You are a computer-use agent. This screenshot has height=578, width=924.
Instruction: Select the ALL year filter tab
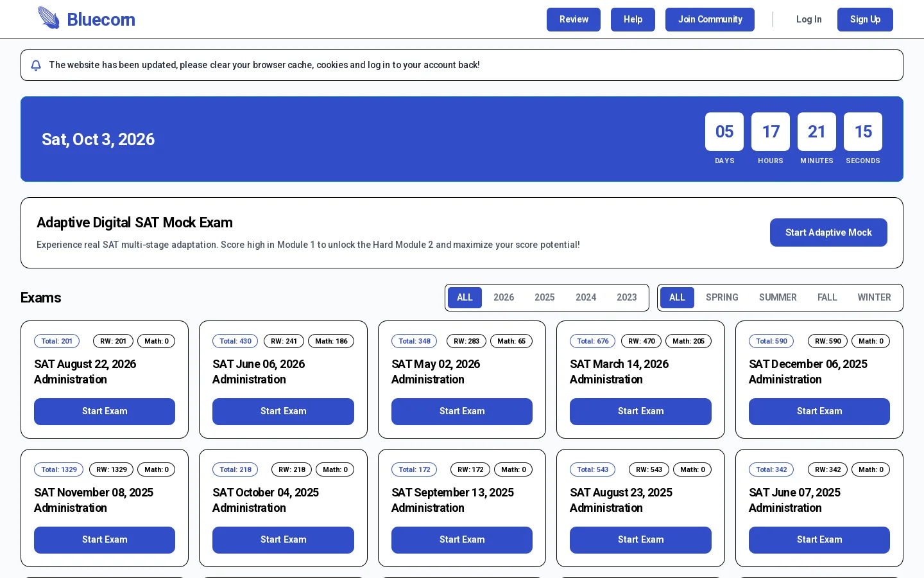pyautogui.click(x=465, y=297)
